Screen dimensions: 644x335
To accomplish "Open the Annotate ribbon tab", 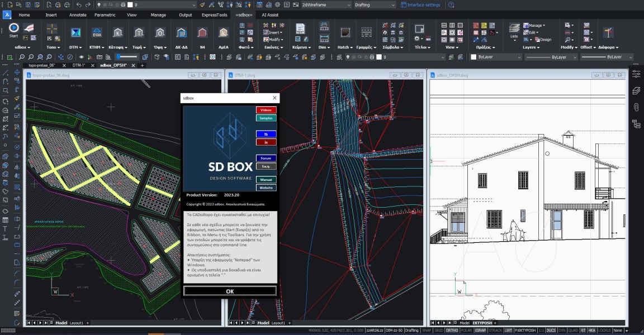I will 78,15.
